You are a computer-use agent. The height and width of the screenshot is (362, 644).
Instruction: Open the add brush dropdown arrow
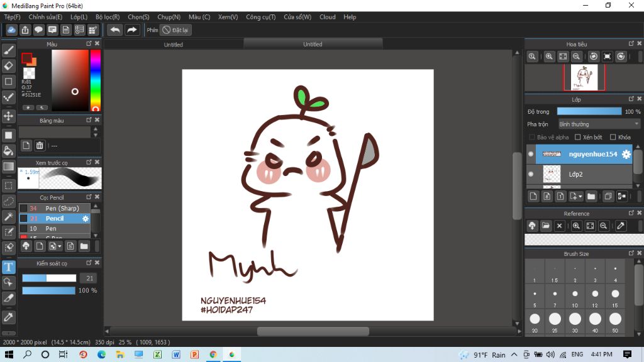55,246
